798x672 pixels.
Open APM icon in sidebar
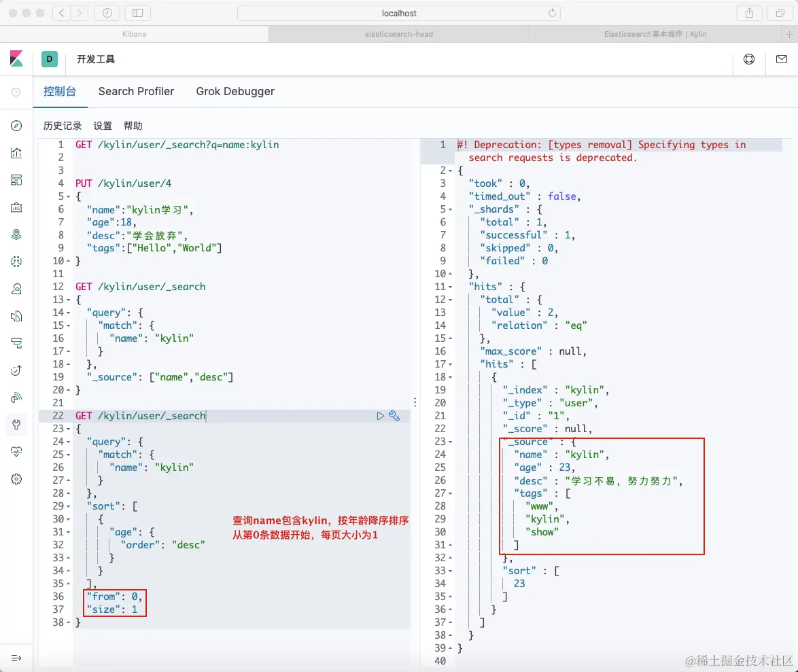(x=16, y=343)
